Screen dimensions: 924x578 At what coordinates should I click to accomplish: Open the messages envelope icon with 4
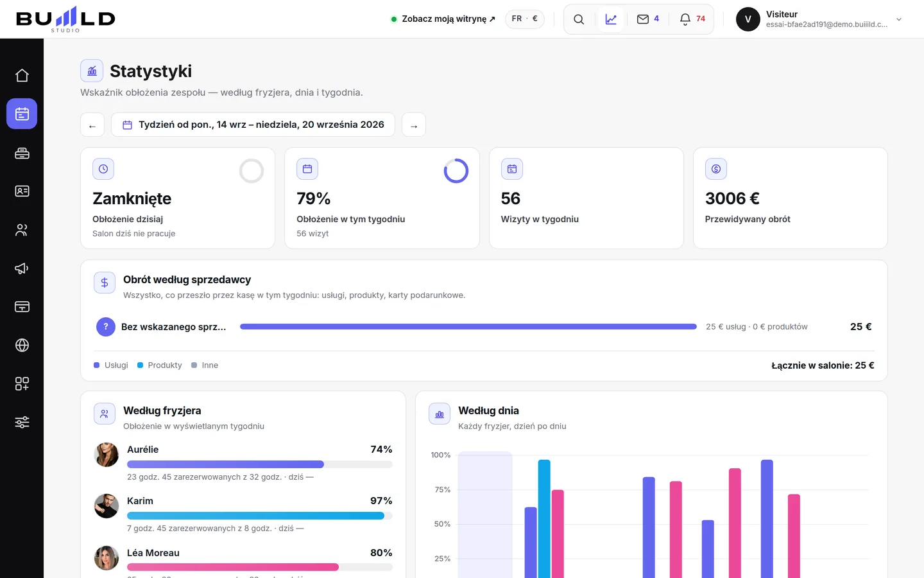(648, 19)
